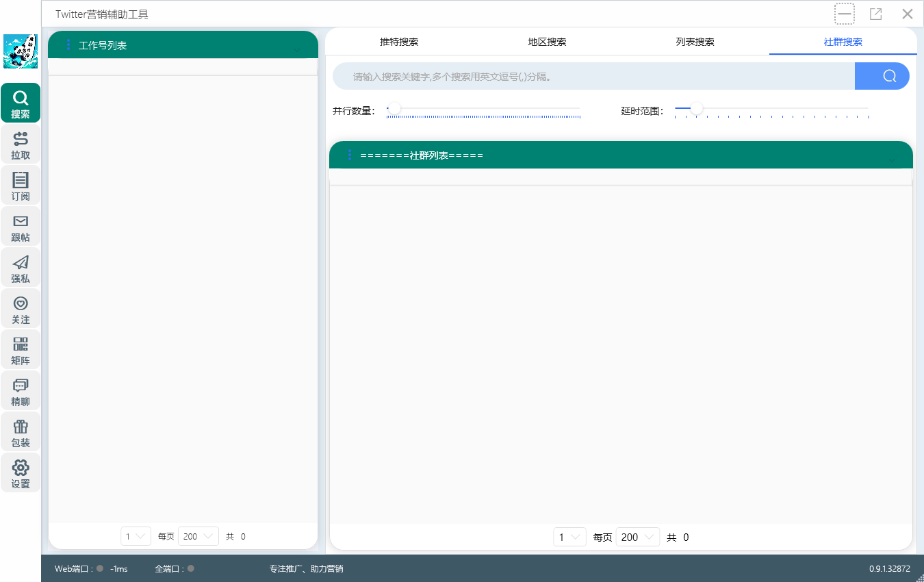The height and width of the screenshot is (582, 924).
Task: Click the 延时范围 slider handle
Action: point(696,108)
